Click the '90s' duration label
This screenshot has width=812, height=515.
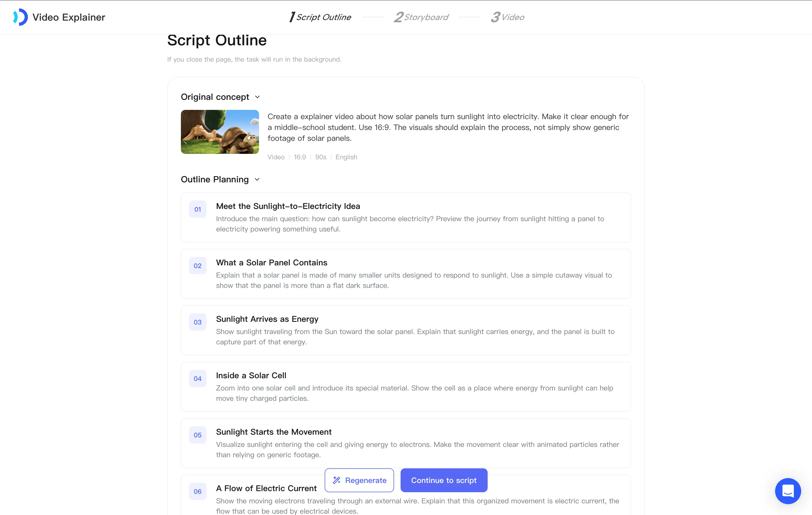click(x=321, y=157)
